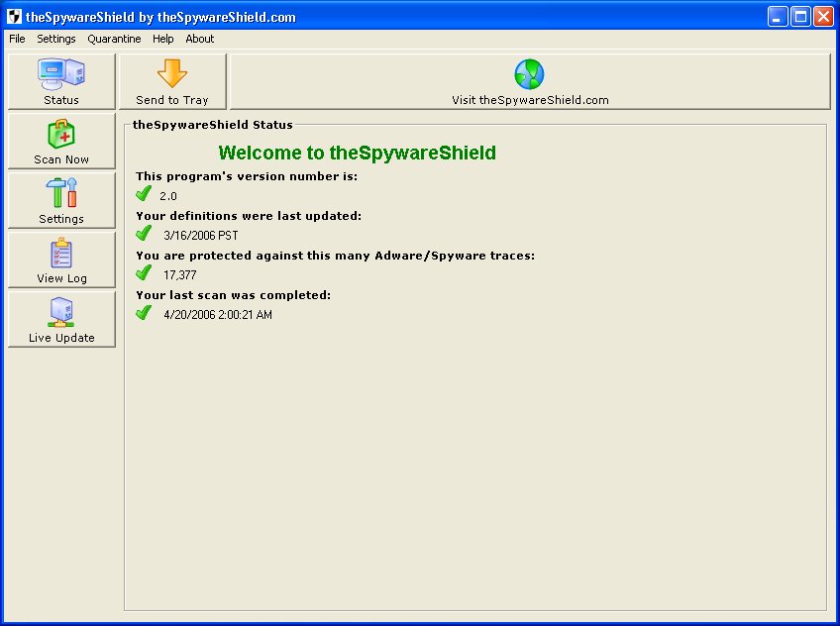
Task: Open the Quarantine menu
Action: 114,39
